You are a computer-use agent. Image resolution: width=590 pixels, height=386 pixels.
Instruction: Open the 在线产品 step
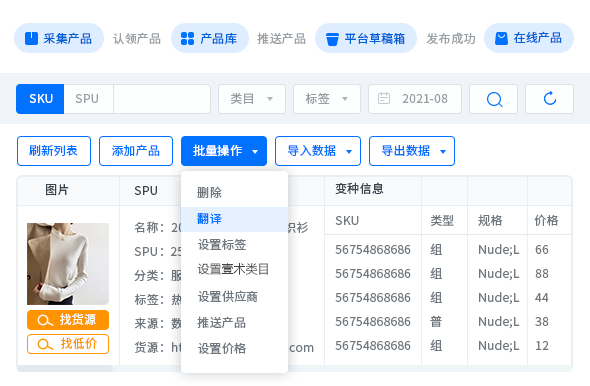tap(529, 38)
